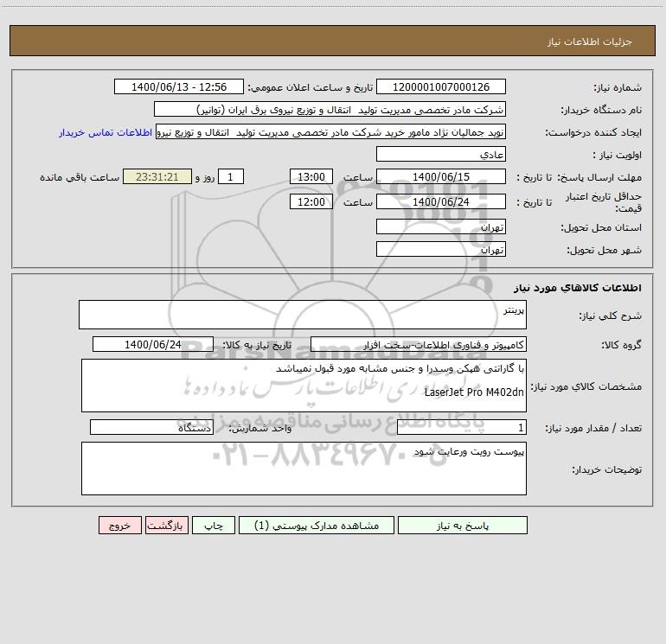Click the پاسخ به نیاز button

(x=463, y=526)
